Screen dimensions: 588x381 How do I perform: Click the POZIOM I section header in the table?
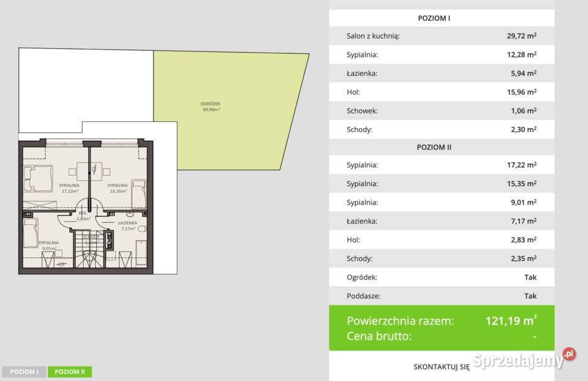coord(442,18)
